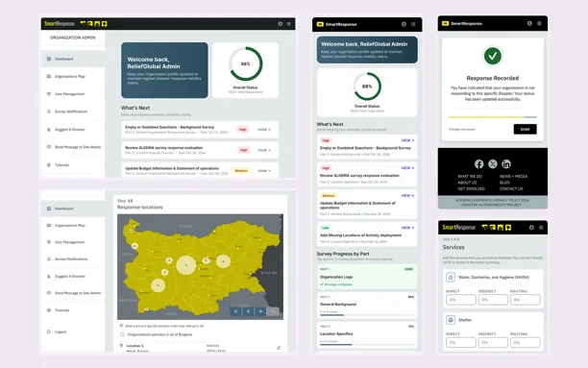
Task: Click the DONE button on Response Recorded
Action: point(525,129)
